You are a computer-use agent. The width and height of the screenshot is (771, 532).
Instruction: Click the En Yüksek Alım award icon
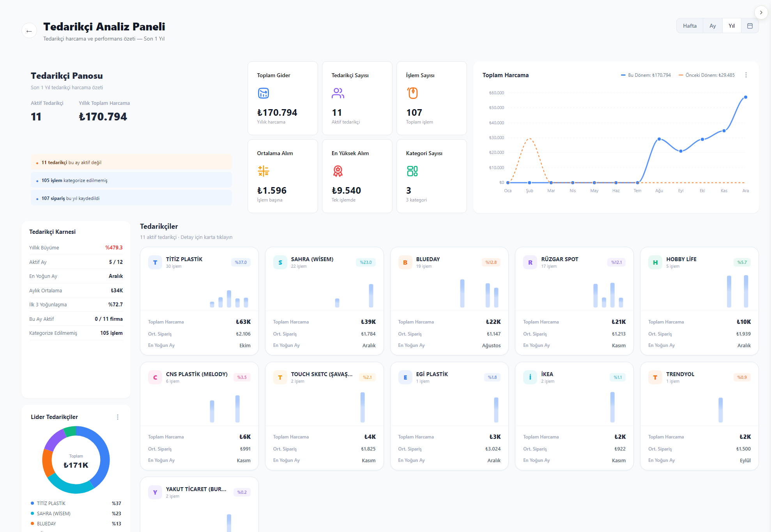point(338,171)
